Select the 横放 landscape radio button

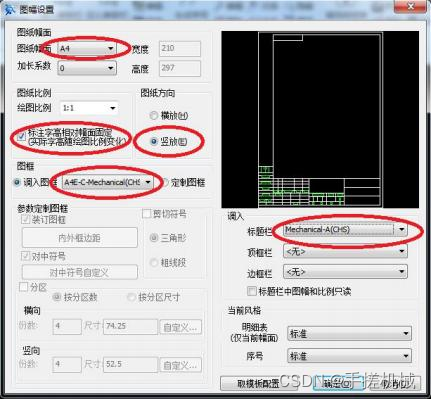pos(154,116)
